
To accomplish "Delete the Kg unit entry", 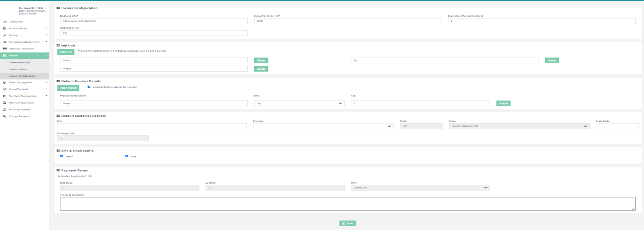I will pyautogui.click(x=552, y=61).
